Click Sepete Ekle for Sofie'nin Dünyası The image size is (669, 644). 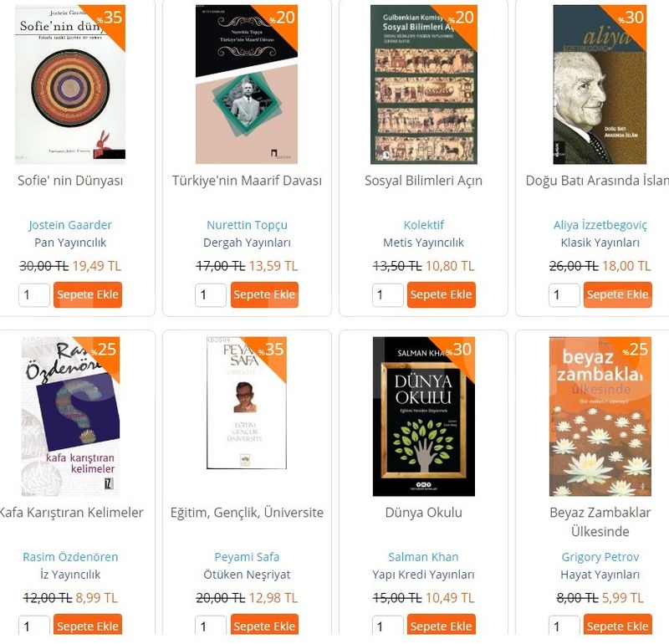[x=88, y=294]
